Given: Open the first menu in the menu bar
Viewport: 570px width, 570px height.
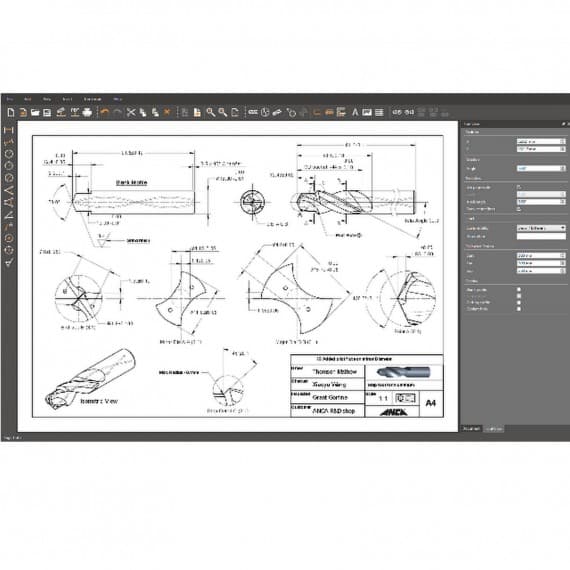Looking at the screenshot, I should pos(10,99).
